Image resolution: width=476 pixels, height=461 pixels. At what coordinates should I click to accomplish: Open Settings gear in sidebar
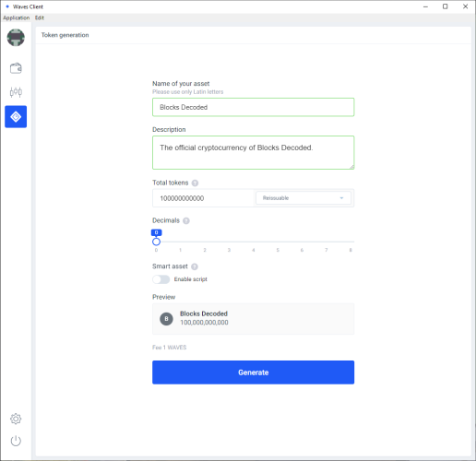pyautogui.click(x=16, y=419)
